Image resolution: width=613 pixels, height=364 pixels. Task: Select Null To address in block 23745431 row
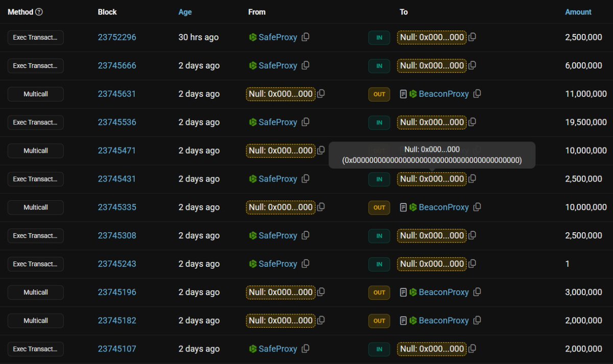(x=432, y=179)
